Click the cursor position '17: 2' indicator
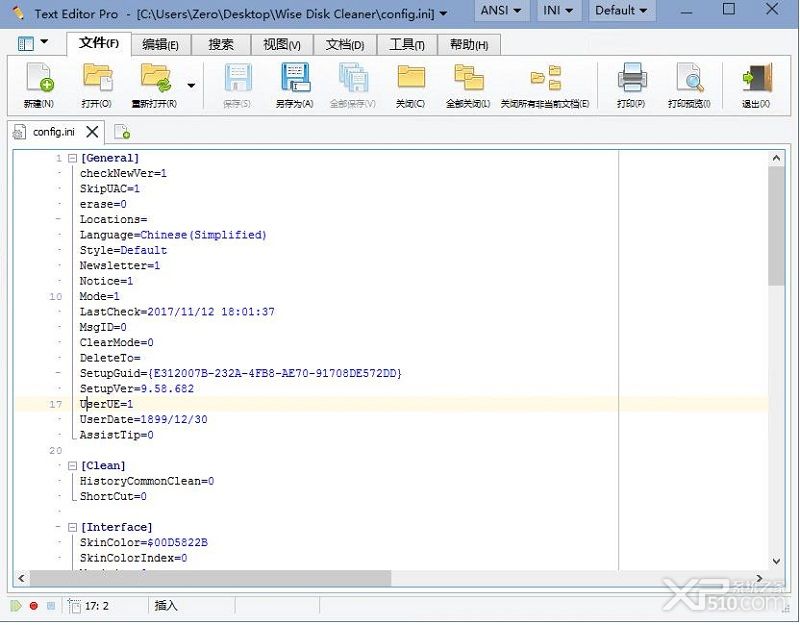The image size is (800, 625). 96,606
